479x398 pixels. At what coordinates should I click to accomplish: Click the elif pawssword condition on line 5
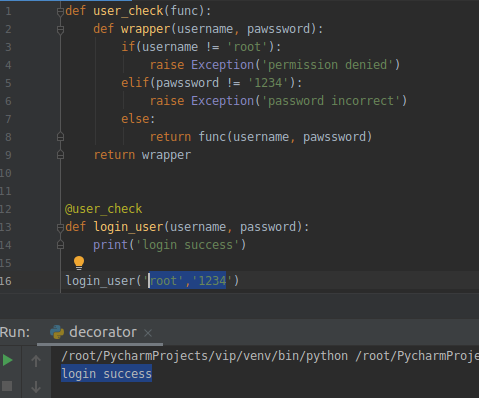pos(211,83)
